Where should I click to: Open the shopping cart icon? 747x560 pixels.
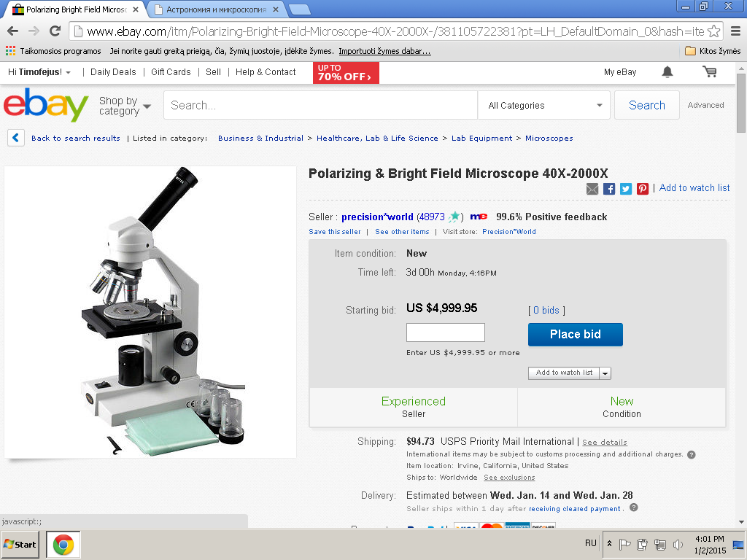coord(709,72)
